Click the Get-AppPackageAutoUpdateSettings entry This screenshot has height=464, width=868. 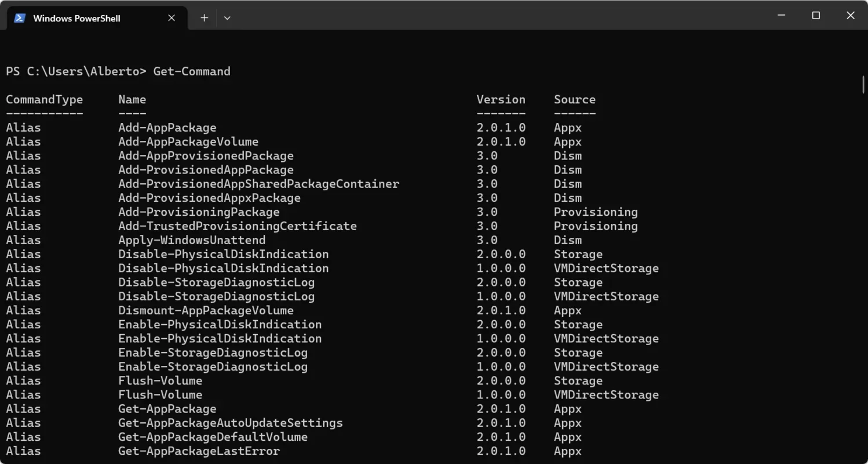coord(231,423)
